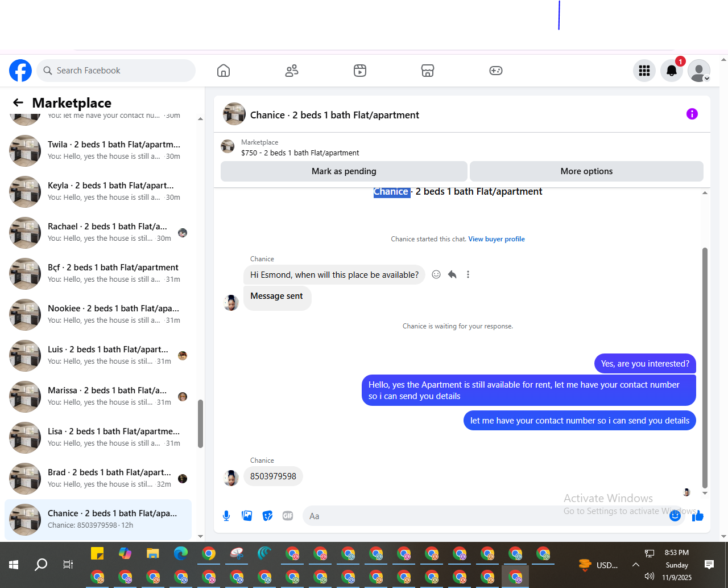This screenshot has width=728, height=588.
Task: Open the emoji picker in message box
Action: tap(675, 516)
